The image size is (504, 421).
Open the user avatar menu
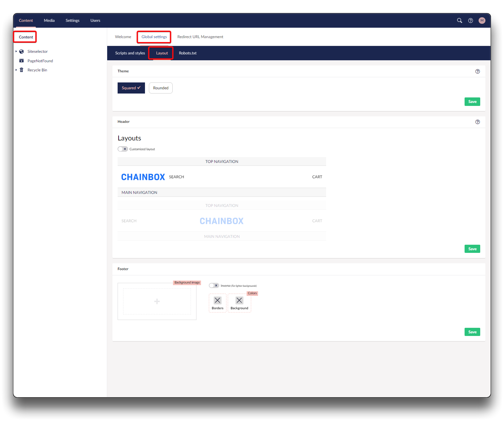482,21
